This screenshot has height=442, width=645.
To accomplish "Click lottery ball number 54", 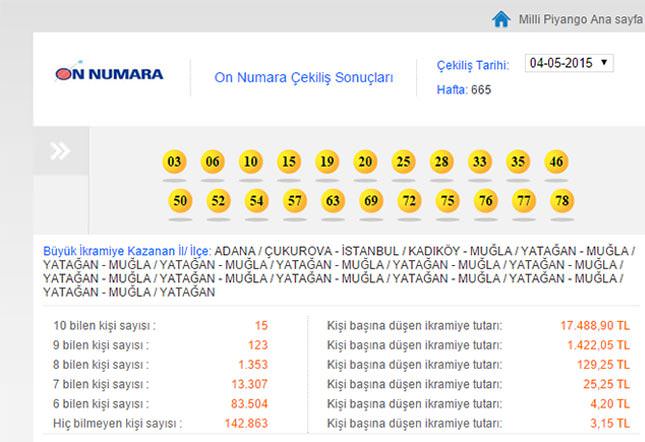I will point(257,201).
